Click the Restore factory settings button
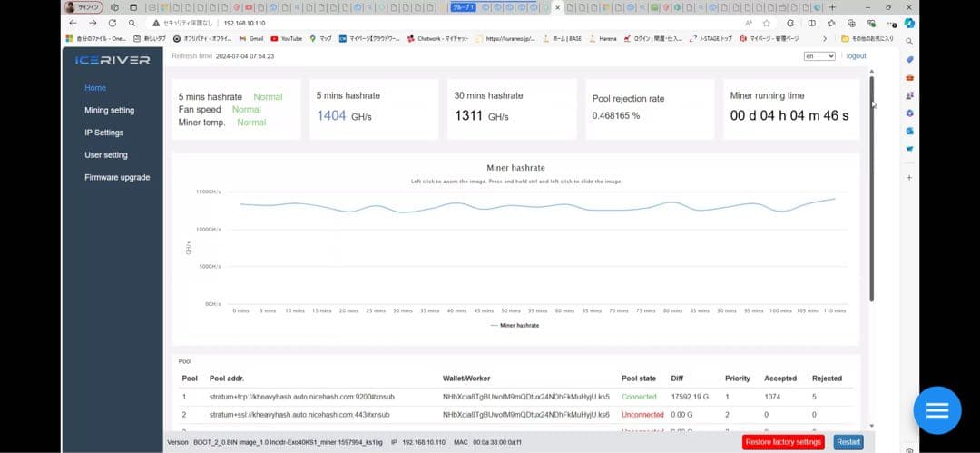The height and width of the screenshot is (453, 980). point(783,442)
